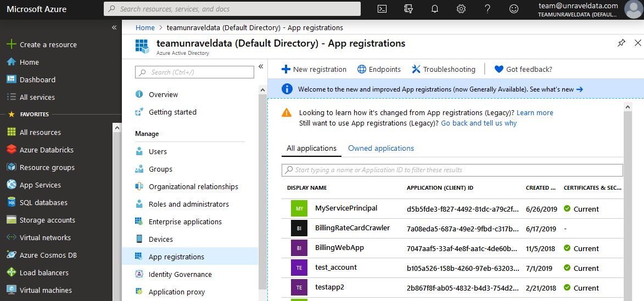The height and width of the screenshot is (301, 644).
Task: Click the Learn more link
Action: pyautogui.click(x=535, y=112)
